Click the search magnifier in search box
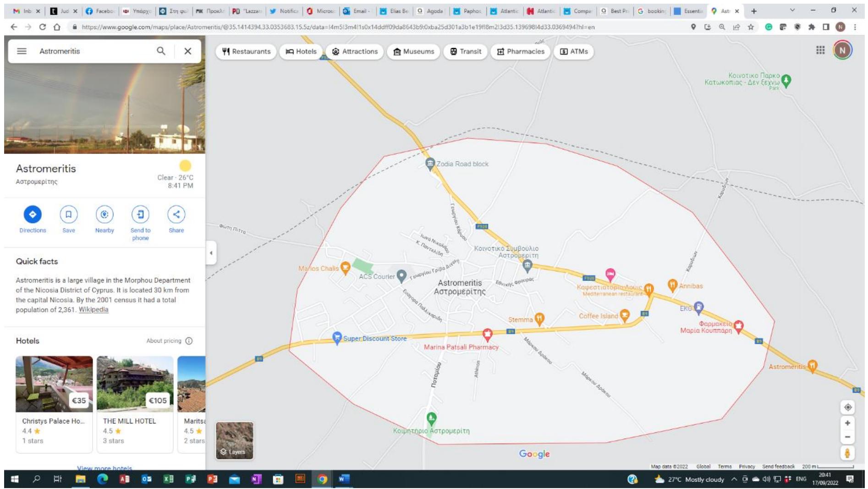Screen dimensions: 868x489 tap(161, 51)
